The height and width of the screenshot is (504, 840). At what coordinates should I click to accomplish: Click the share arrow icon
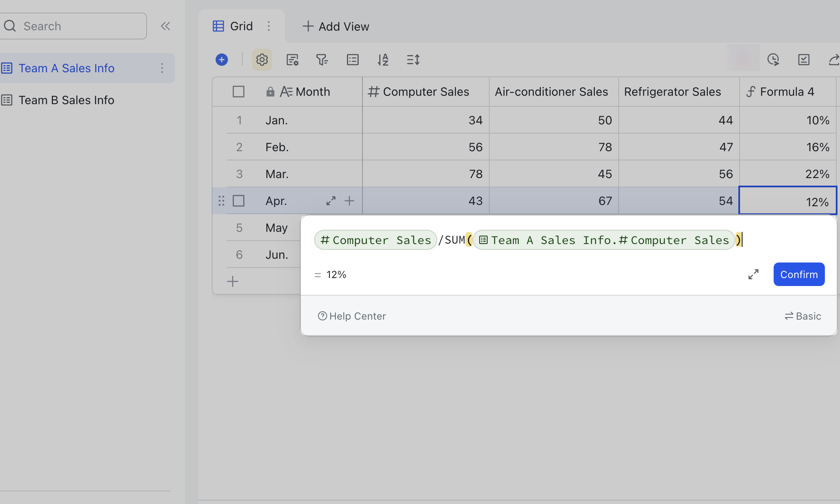pyautogui.click(x=834, y=60)
